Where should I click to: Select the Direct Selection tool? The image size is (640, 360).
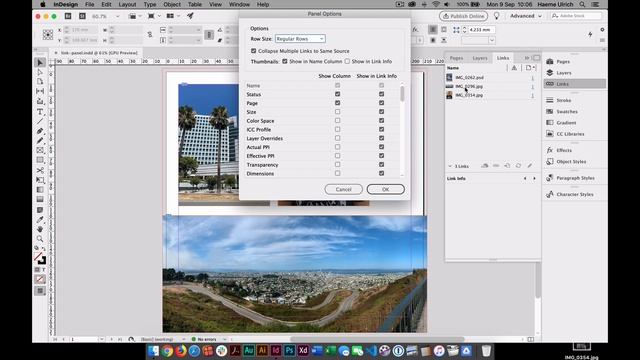click(40, 72)
